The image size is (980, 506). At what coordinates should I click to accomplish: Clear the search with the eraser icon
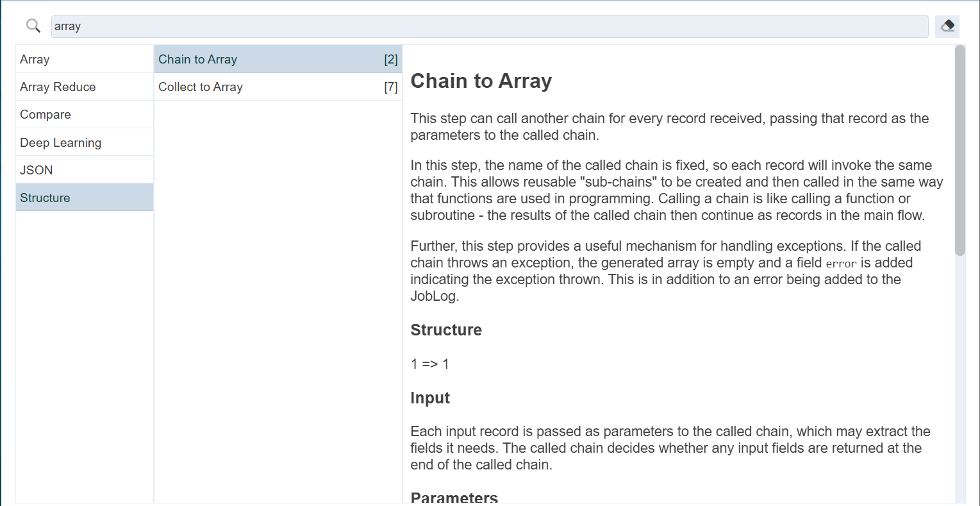[947, 26]
